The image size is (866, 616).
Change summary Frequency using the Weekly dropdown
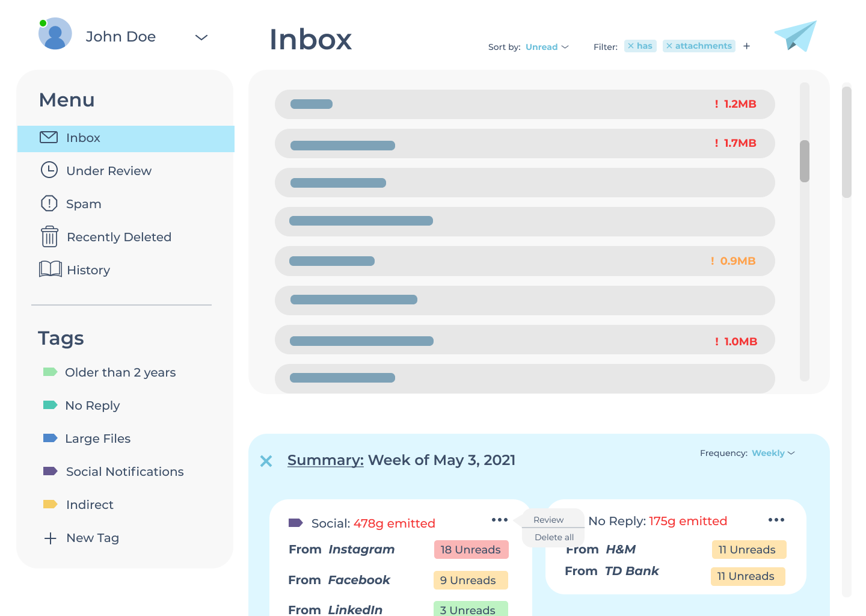(x=774, y=453)
